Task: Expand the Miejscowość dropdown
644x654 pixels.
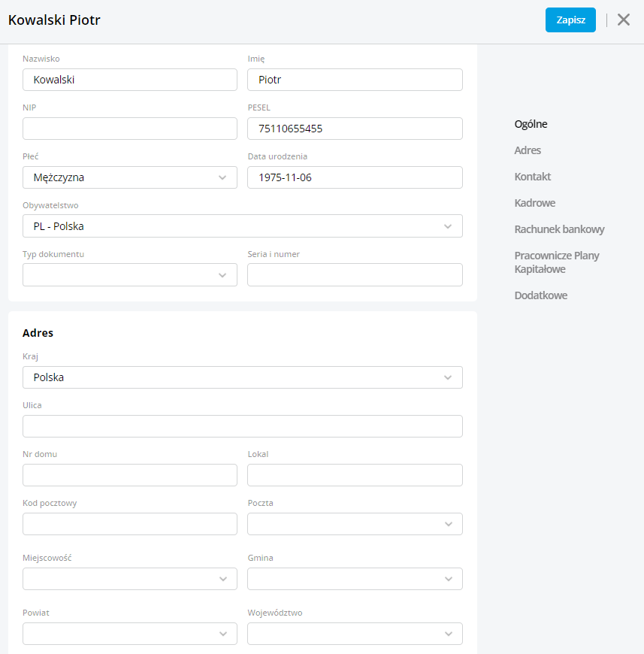Action: pos(129,579)
